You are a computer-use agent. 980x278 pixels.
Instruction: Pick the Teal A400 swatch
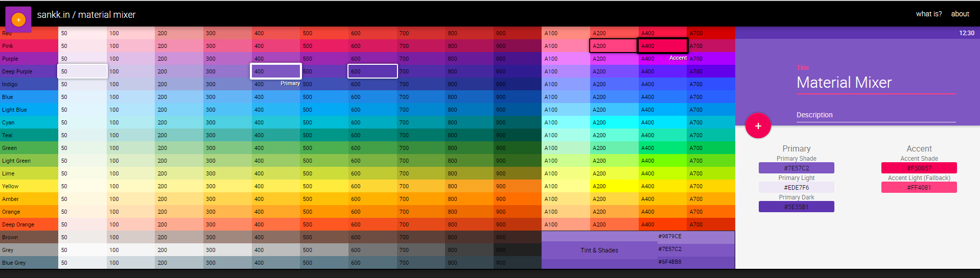tap(663, 135)
